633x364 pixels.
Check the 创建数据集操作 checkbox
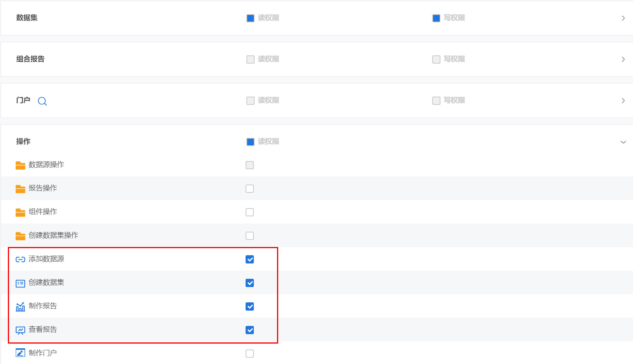point(250,236)
